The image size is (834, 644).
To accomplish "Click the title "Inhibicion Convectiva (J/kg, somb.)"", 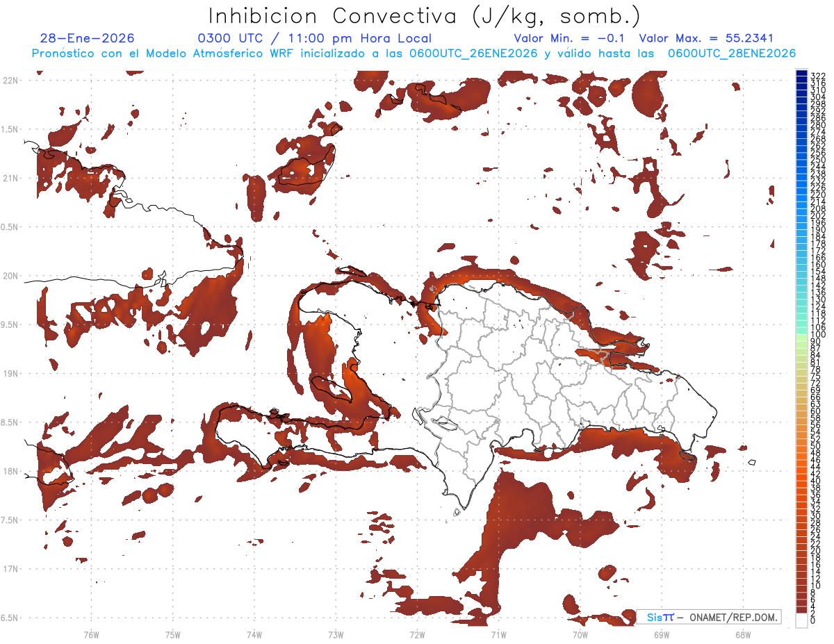I will click(425, 16).
